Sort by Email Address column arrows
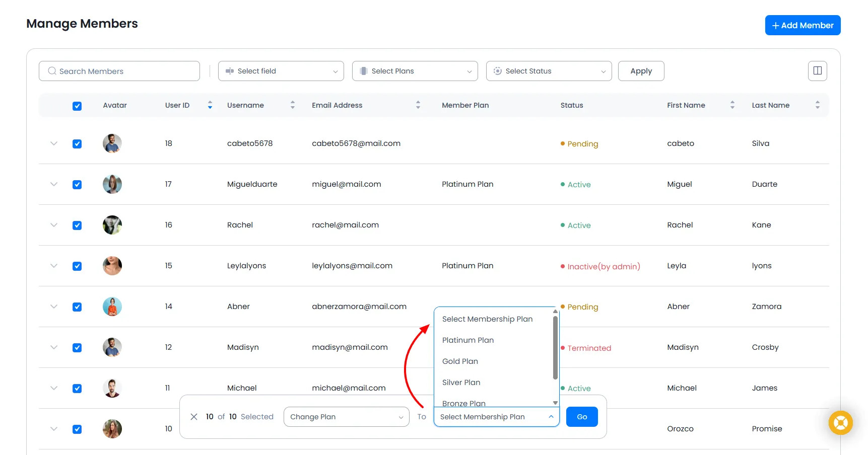This screenshot has width=868, height=455. click(418, 105)
